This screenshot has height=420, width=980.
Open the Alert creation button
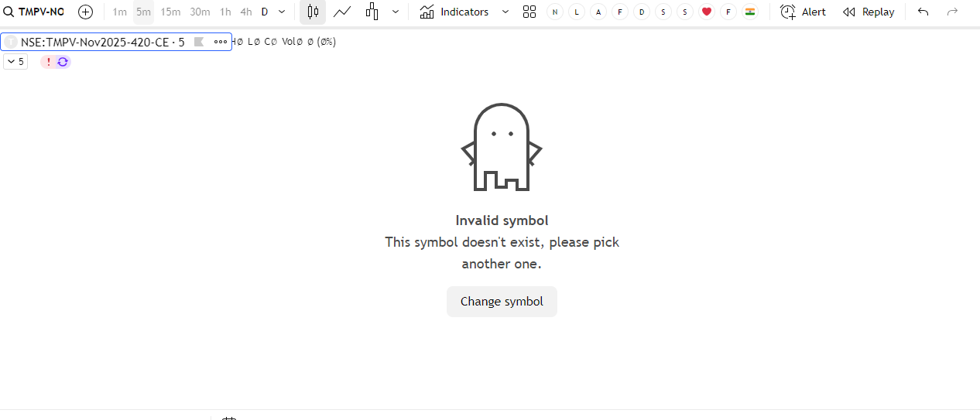point(804,12)
